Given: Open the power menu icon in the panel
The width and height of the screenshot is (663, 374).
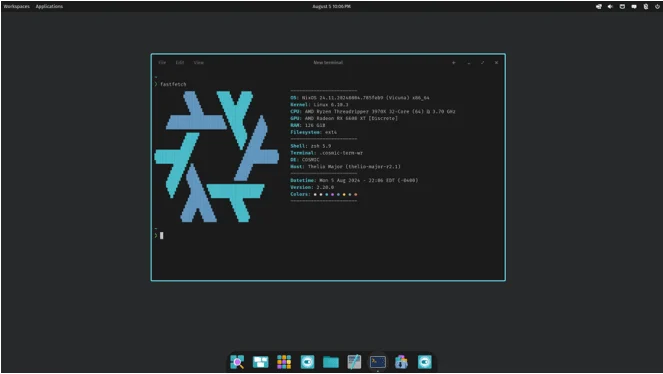Looking at the screenshot, I should (x=658, y=6).
